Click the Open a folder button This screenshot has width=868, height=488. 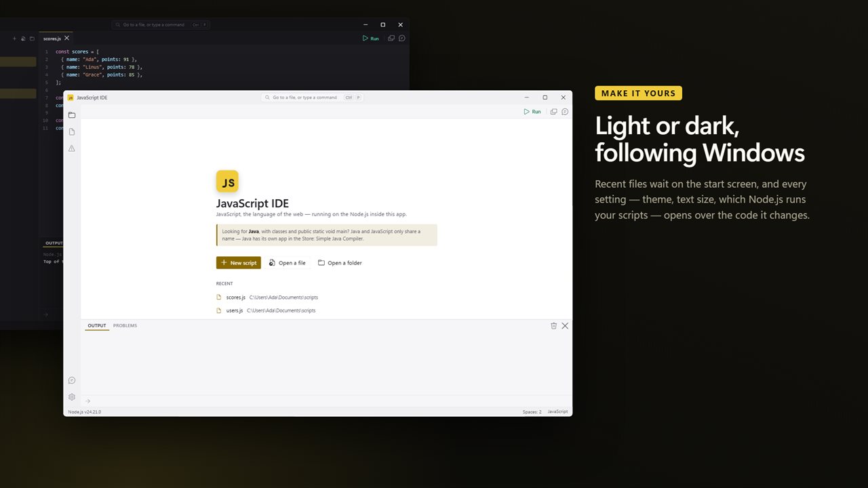[x=340, y=263]
